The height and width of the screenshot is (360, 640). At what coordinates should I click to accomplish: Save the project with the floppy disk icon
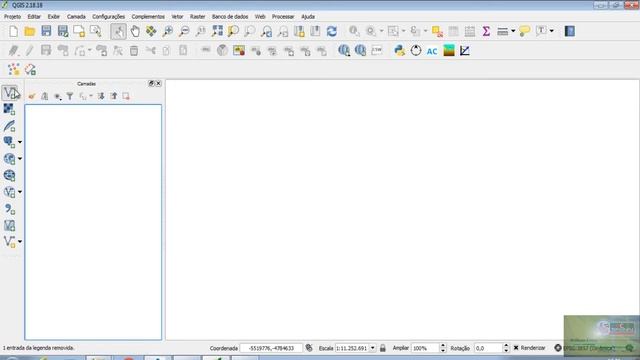(x=46, y=31)
